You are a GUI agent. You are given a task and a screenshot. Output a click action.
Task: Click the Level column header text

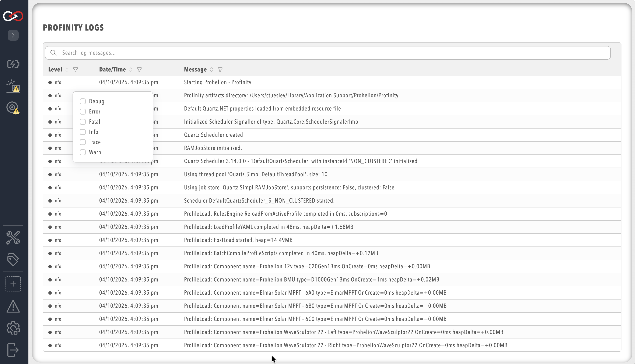click(55, 70)
